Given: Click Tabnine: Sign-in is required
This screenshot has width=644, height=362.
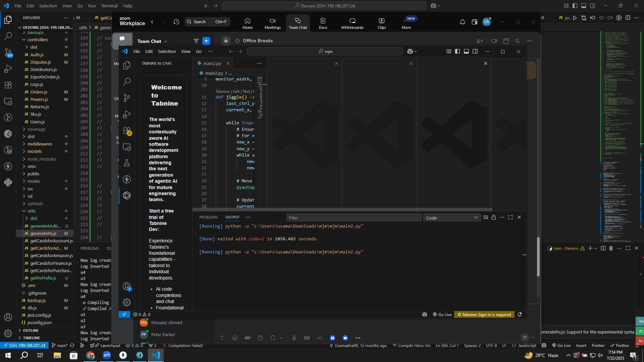Looking at the screenshot, I should pyautogui.click(x=484, y=314).
